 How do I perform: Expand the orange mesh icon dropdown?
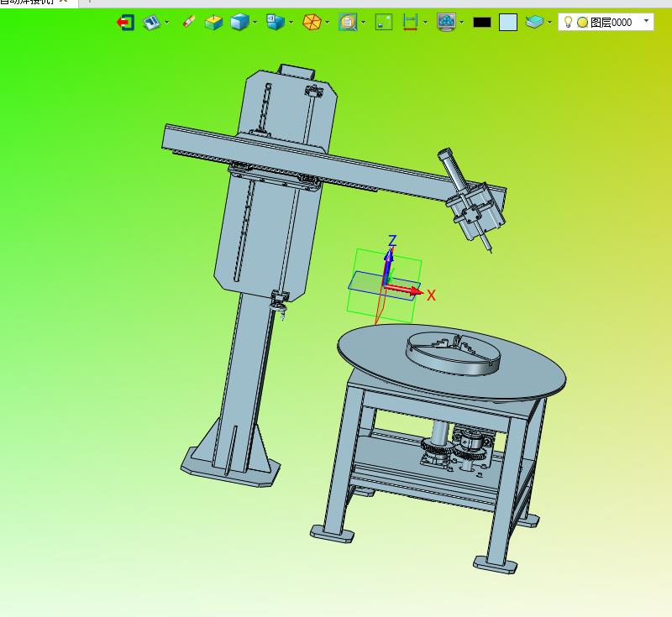tap(328, 23)
